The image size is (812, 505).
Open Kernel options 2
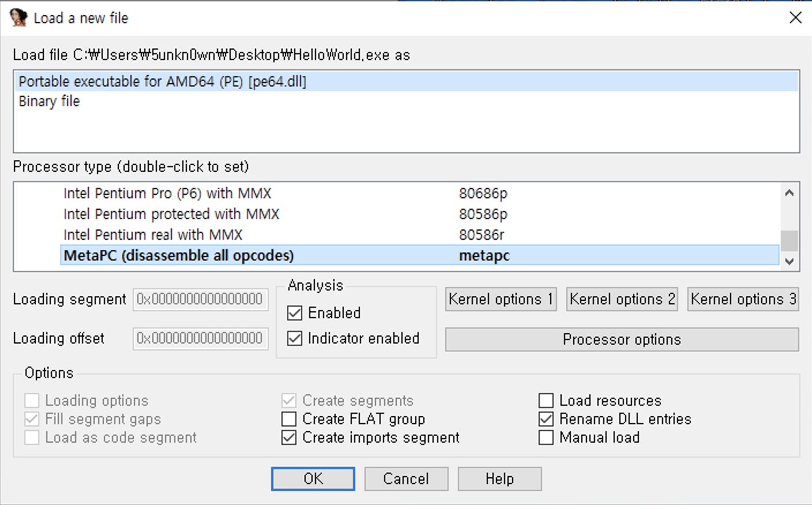(x=622, y=299)
